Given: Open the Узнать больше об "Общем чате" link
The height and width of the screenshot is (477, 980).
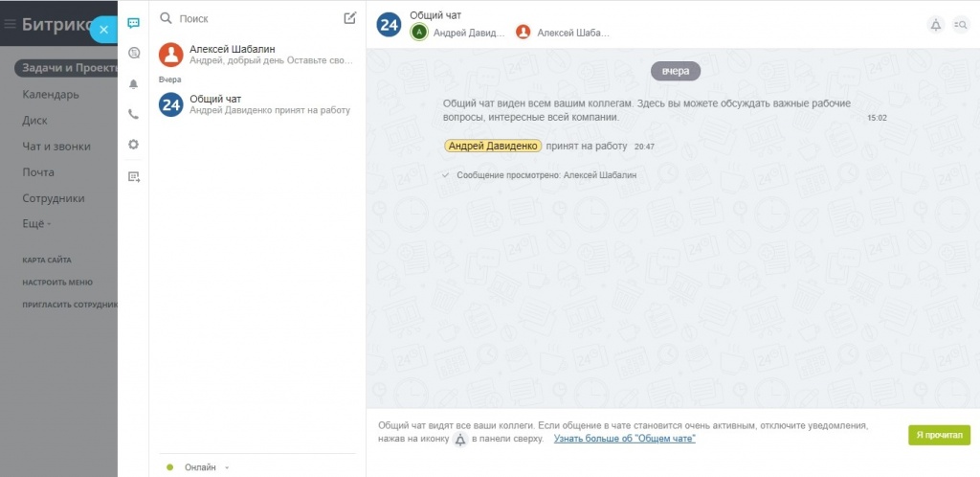Looking at the screenshot, I should 624,439.
